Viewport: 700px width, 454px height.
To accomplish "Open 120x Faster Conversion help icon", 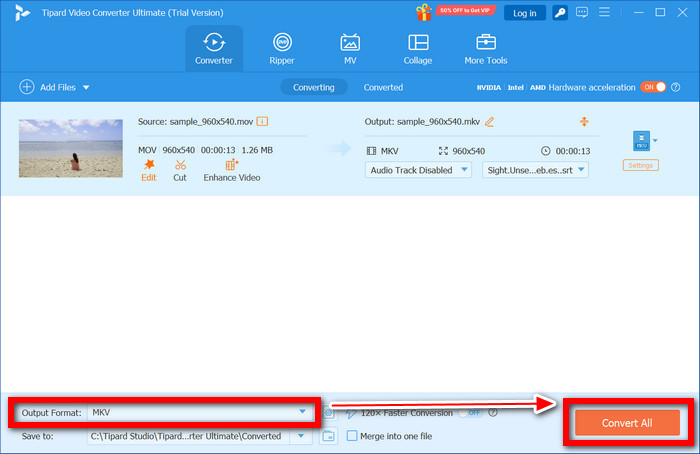I will (493, 413).
